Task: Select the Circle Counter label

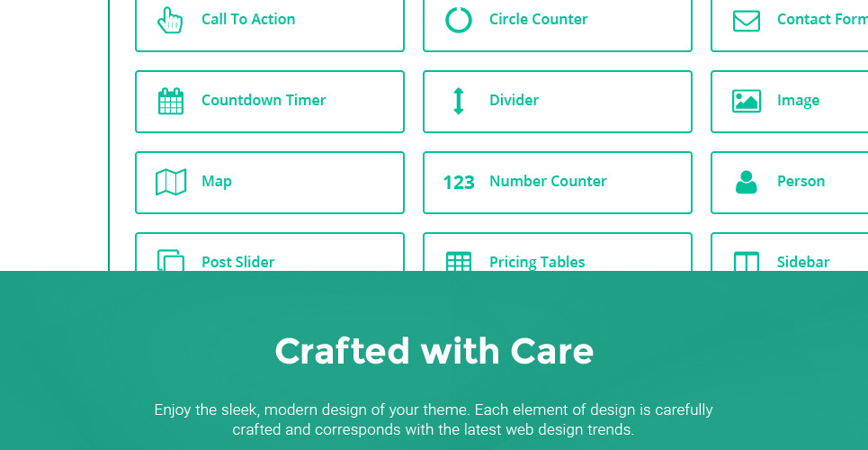Action: point(538,19)
